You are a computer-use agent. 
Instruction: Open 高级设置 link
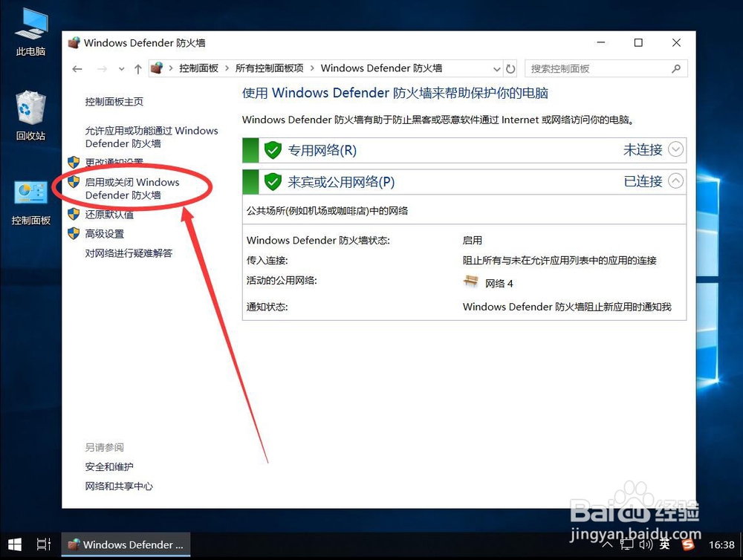pyautogui.click(x=104, y=233)
